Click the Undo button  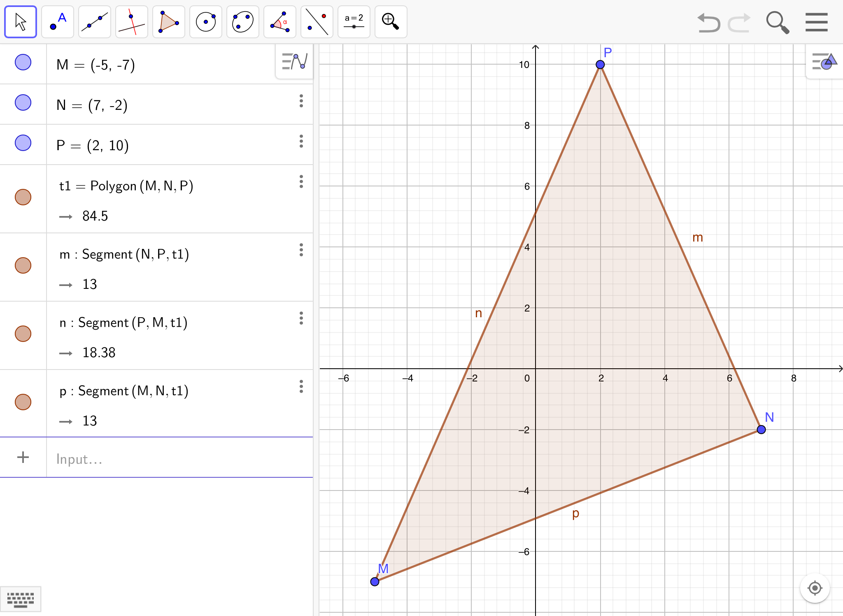[x=709, y=23]
